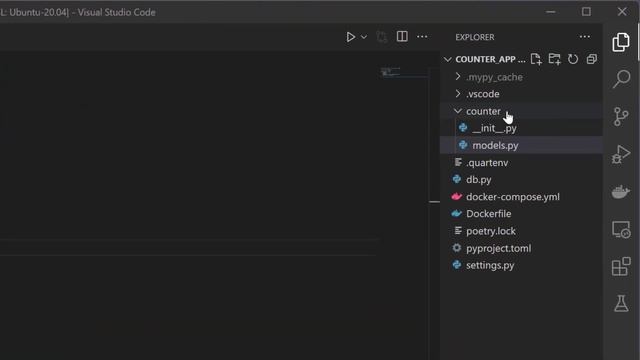640x360 pixels.
Task: Close the VS Code window
Action: coord(622,11)
